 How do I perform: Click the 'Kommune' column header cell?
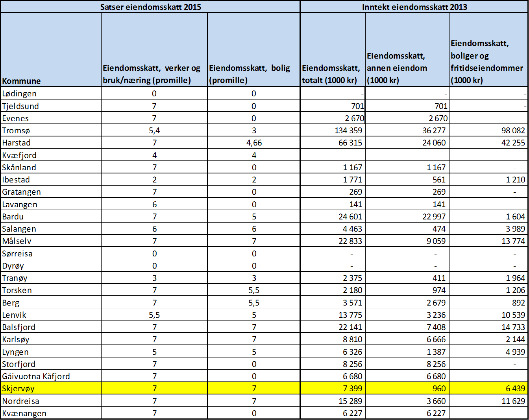click(51, 50)
